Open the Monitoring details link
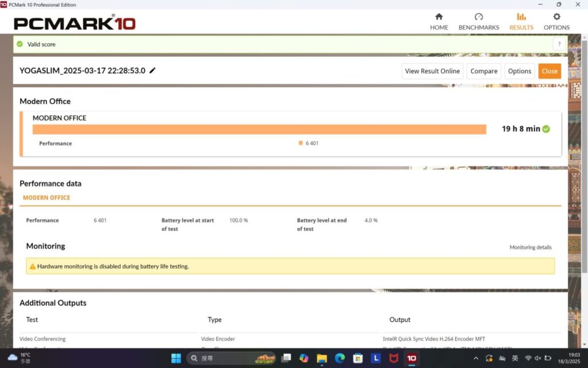Screen dimensions: 588x368 tap(530, 247)
